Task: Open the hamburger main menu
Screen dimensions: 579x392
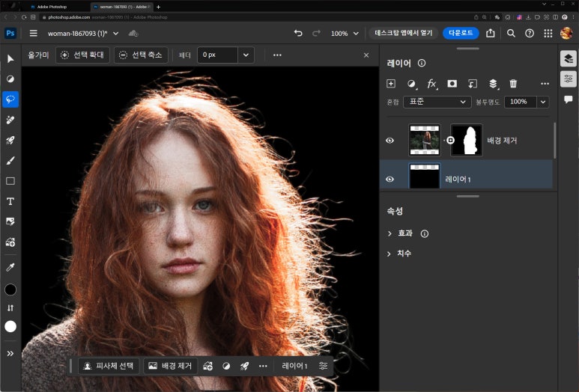Action: coord(33,33)
